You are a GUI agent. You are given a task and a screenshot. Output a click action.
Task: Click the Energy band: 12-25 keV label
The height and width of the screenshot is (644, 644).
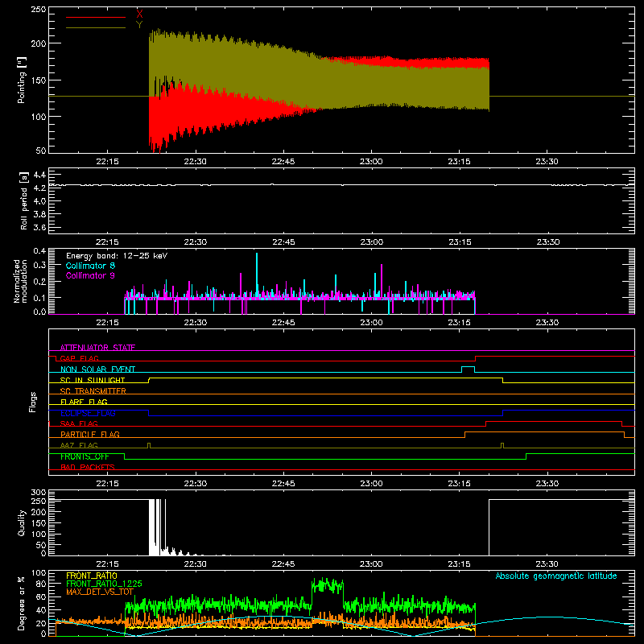(x=117, y=256)
